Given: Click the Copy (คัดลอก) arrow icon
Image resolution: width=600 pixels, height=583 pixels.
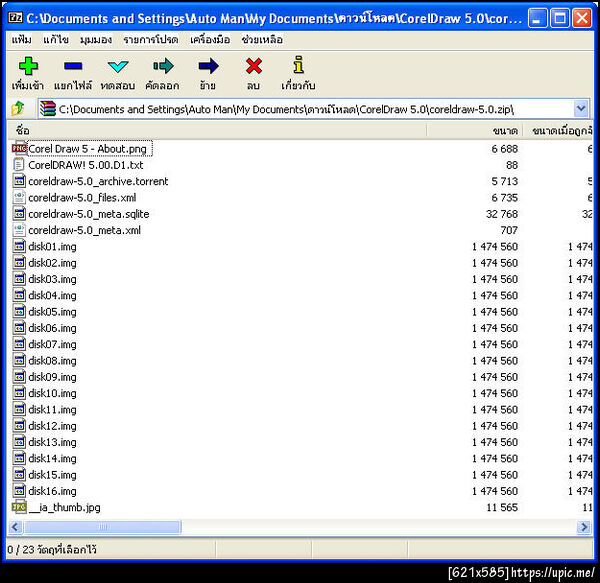Looking at the screenshot, I should [163, 66].
